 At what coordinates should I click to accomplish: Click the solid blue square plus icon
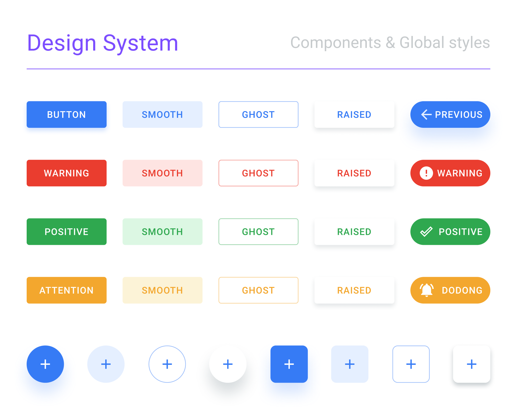coord(289,364)
